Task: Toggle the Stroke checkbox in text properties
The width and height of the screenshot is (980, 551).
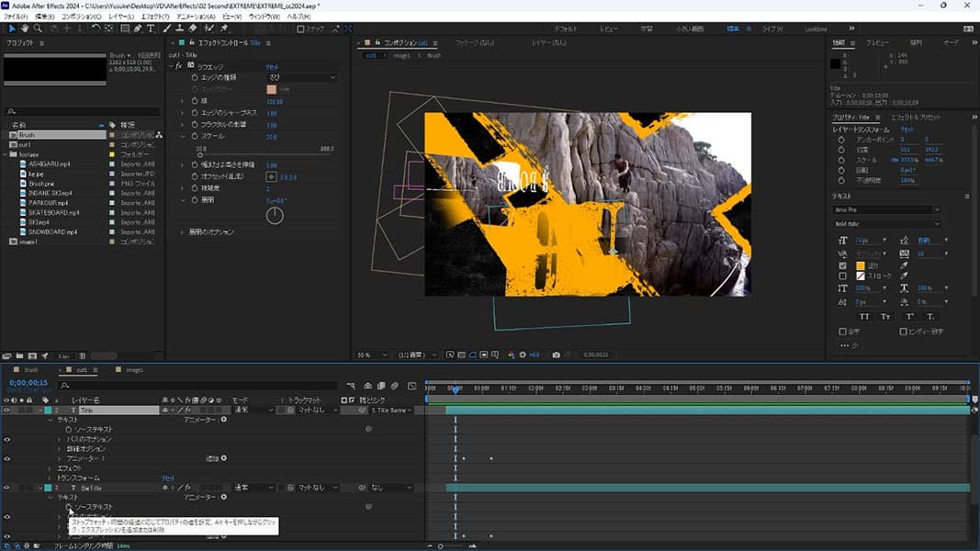Action: [x=843, y=275]
